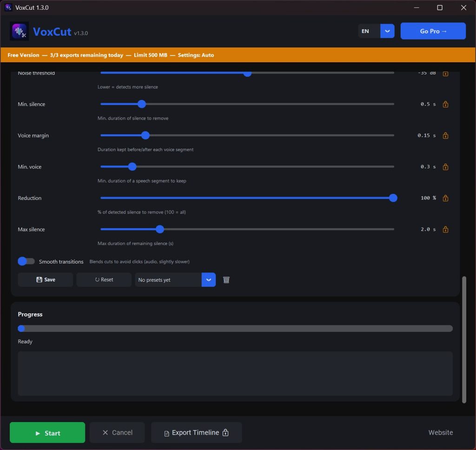
Task: Click the EN language field
Action: (x=369, y=31)
